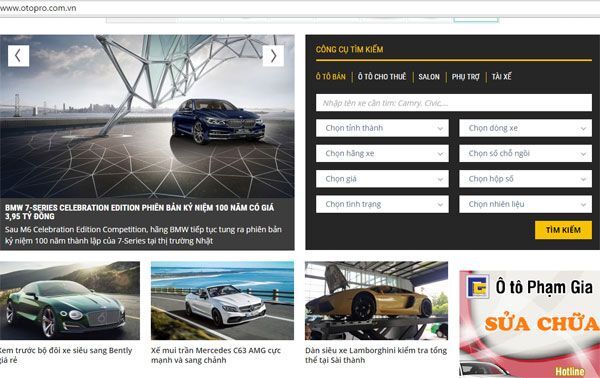Click the green Bentley concept thumbnail
This screenshot has height=378, width=600.
pyautogui.click(x=70, y=301)
